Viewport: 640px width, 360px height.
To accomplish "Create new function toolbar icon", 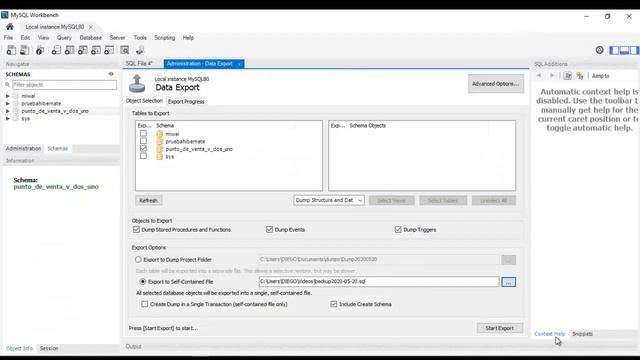I will click(x=109, y=50).
